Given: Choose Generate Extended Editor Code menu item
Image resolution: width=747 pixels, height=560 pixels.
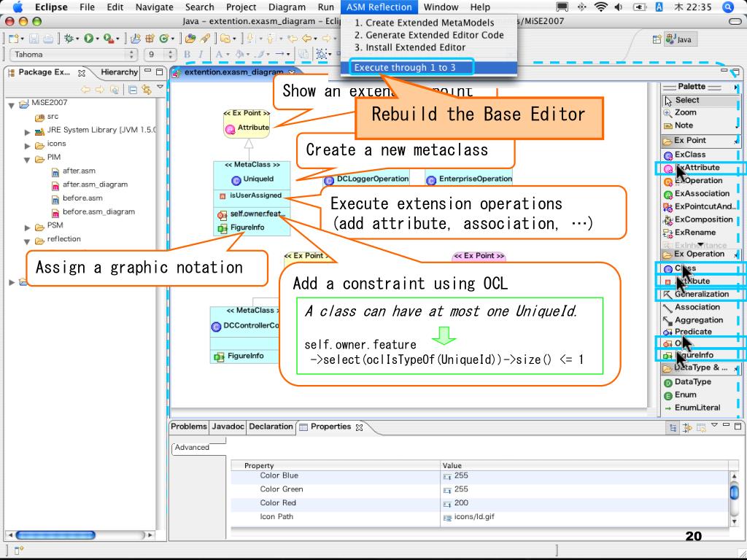Looking at the screenshot, I should click(x=429, y=35).
